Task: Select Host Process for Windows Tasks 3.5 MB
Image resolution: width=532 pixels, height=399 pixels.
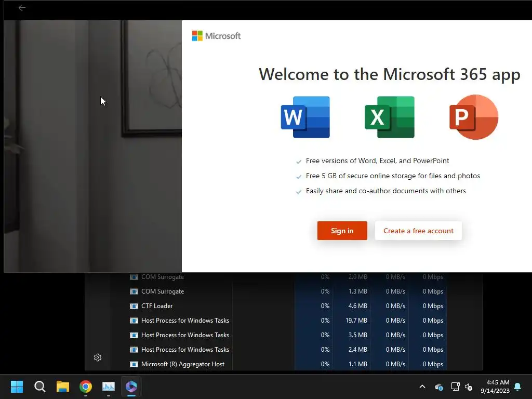Action: 288,335
